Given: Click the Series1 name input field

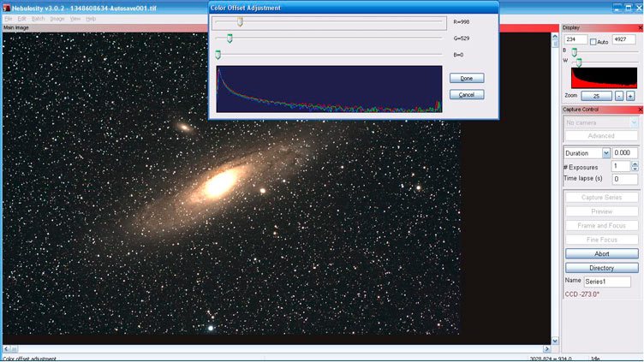Looking at the screenshot, I should click(x=607, y=282).
